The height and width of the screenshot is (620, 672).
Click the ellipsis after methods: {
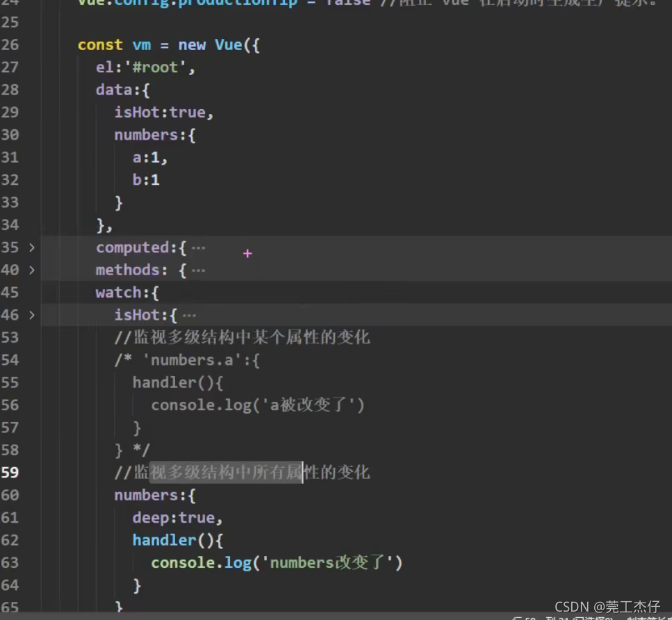tap(198, 270)
